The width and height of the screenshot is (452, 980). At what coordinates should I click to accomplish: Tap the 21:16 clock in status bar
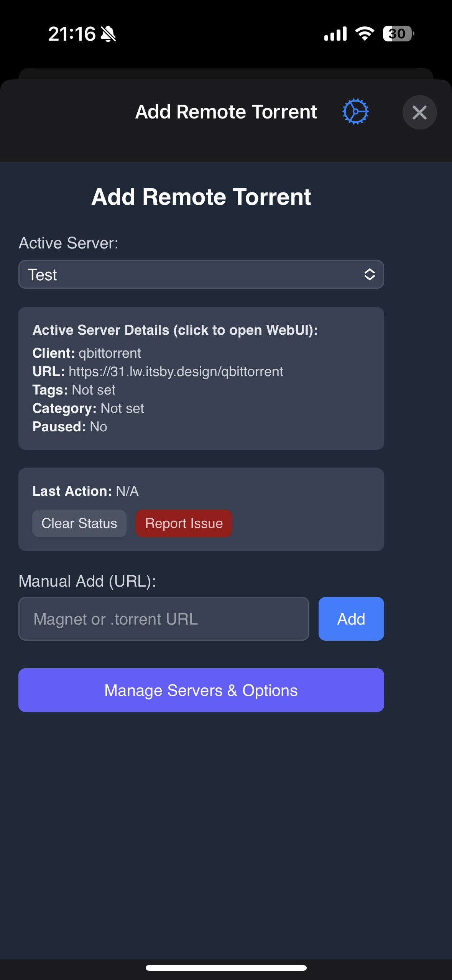coord(72,34)
